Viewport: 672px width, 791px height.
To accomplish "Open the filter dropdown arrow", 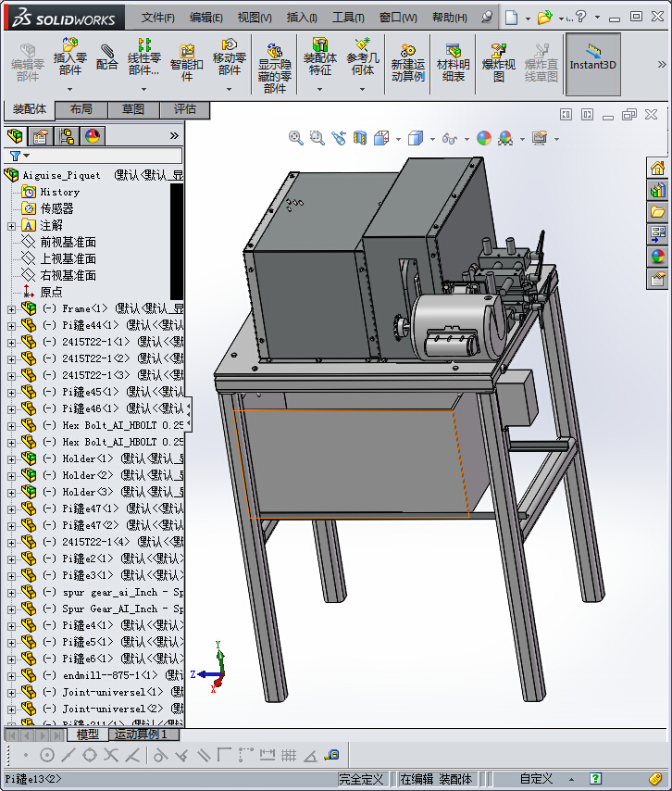I will [x=26, y=156].
